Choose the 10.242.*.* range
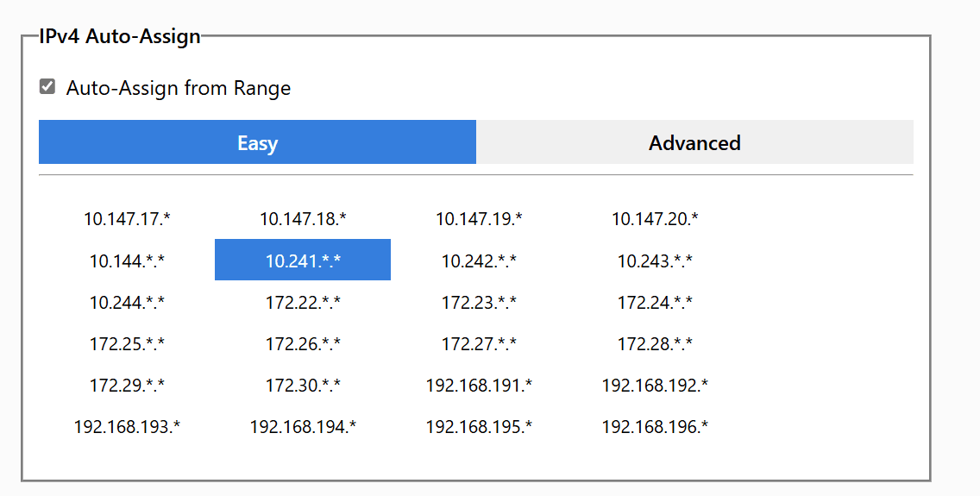Image resolution: width=980 pixels, height=496 pixels. [x=479, y=261]
